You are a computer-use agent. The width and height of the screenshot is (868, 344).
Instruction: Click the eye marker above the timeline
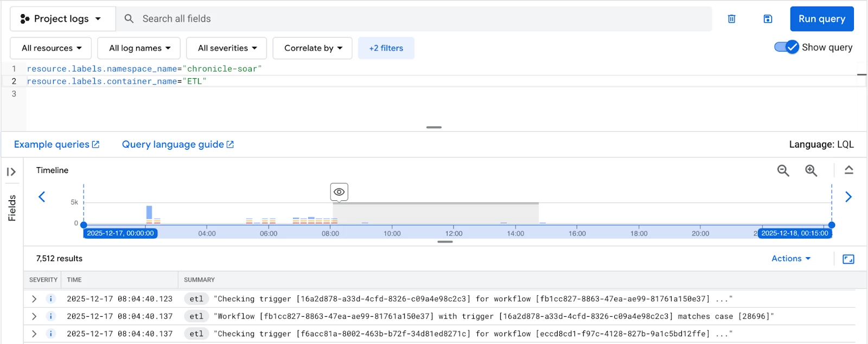[339, 192]
